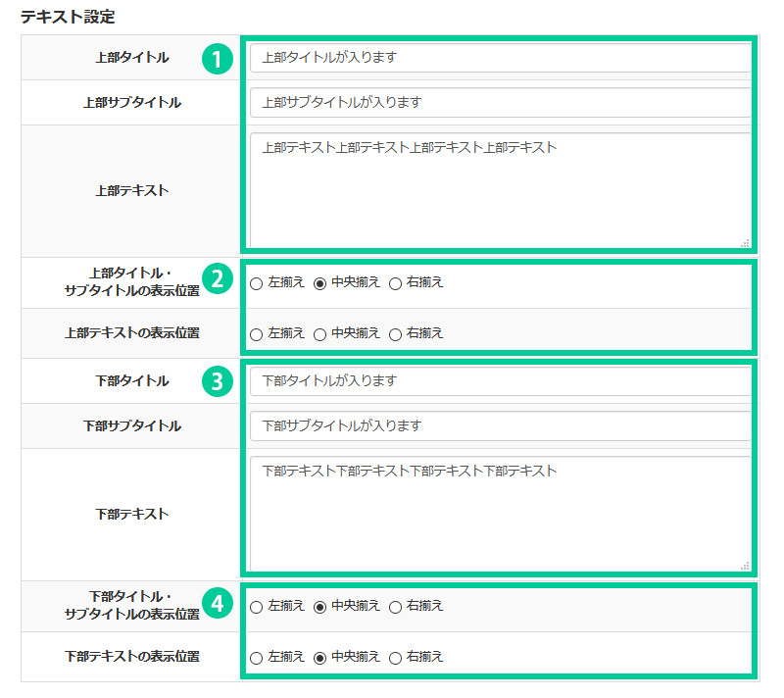Image resolution: width=784 pixels, height=698 pixels.
Task: Click inside the 上部テキスト textarea
Action: click(x=500, y=191)
